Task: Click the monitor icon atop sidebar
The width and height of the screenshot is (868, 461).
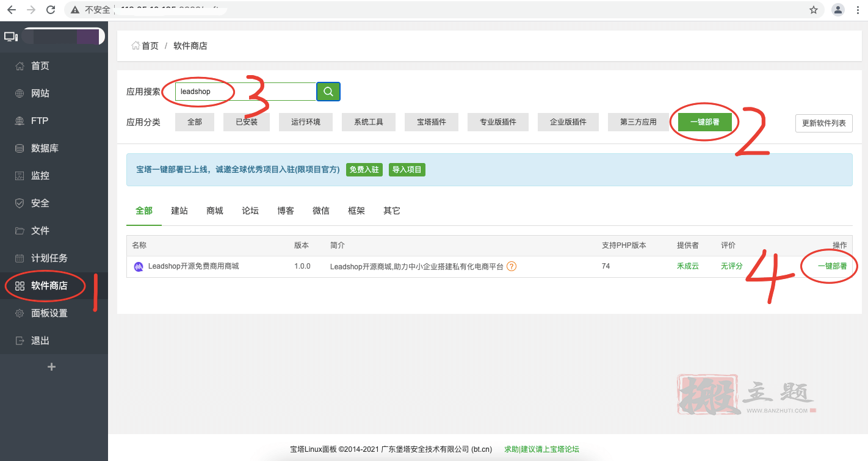Action: [11, 37]
